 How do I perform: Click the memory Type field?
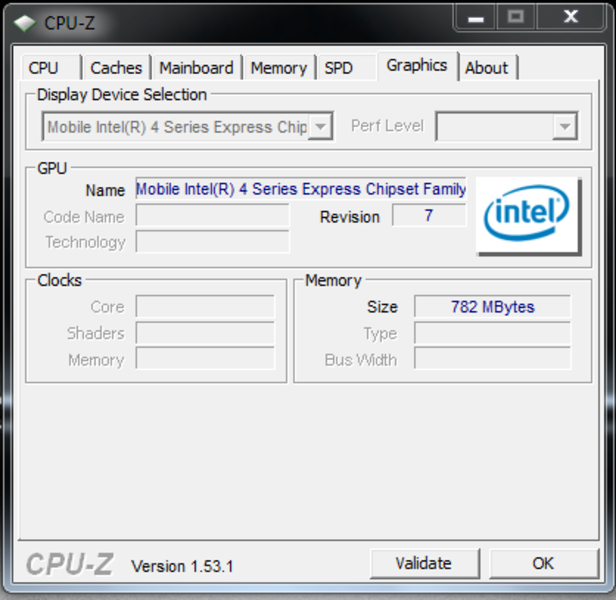(493, 332)
